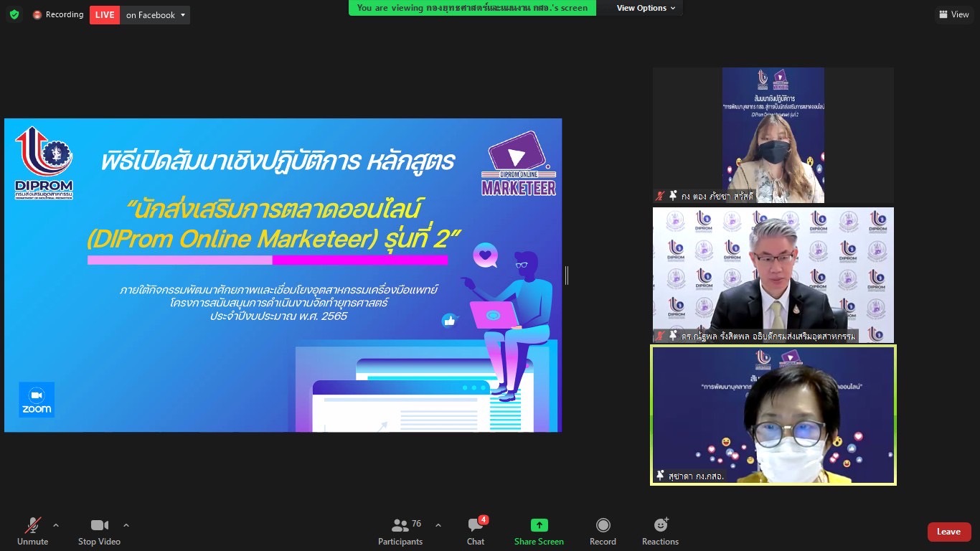
Task: Click the Unmute microphone icon
Action: pyautogui.click(x=32, y=526)
